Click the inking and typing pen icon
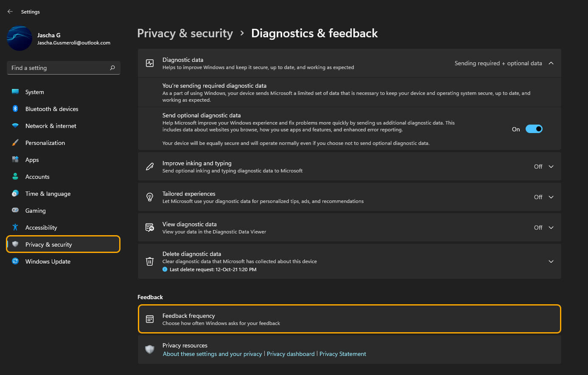Viewport: 588px width, 375px height. pos(150,167)
